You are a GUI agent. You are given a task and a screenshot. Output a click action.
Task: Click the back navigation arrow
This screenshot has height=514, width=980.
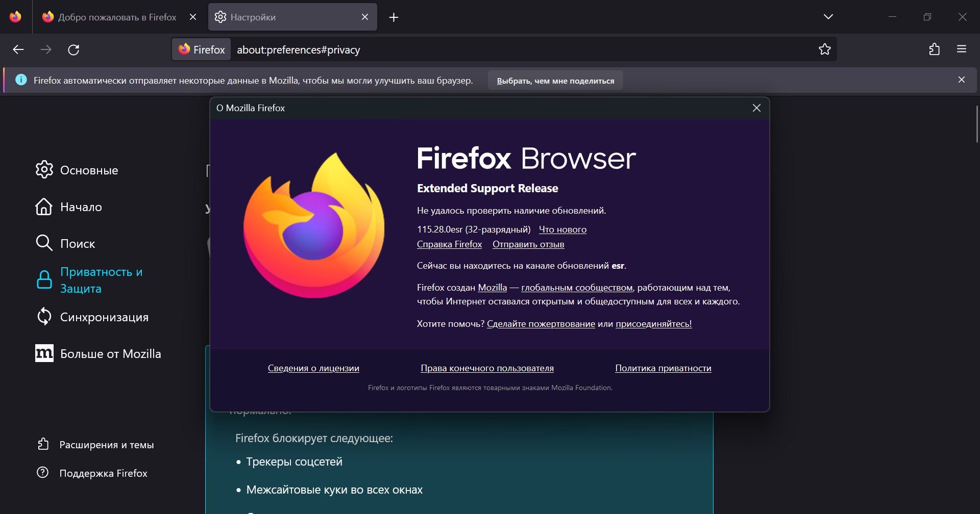[18, 49]
